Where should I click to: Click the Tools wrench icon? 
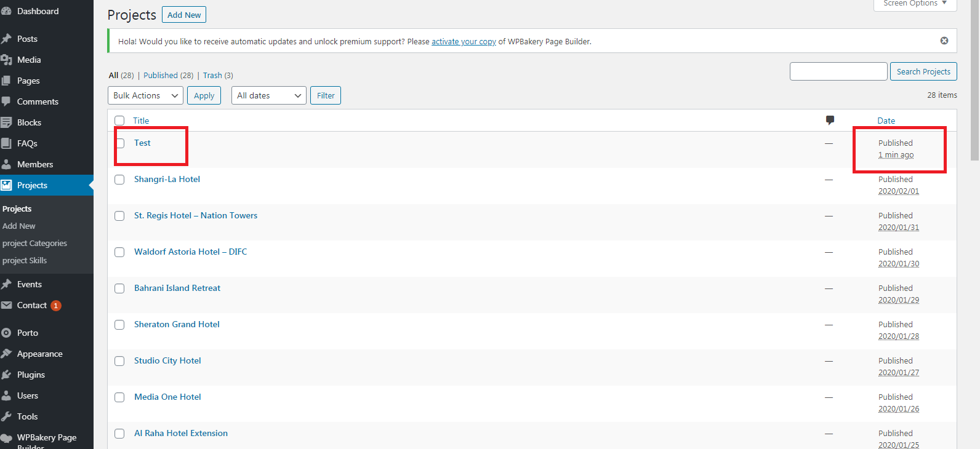6,416
